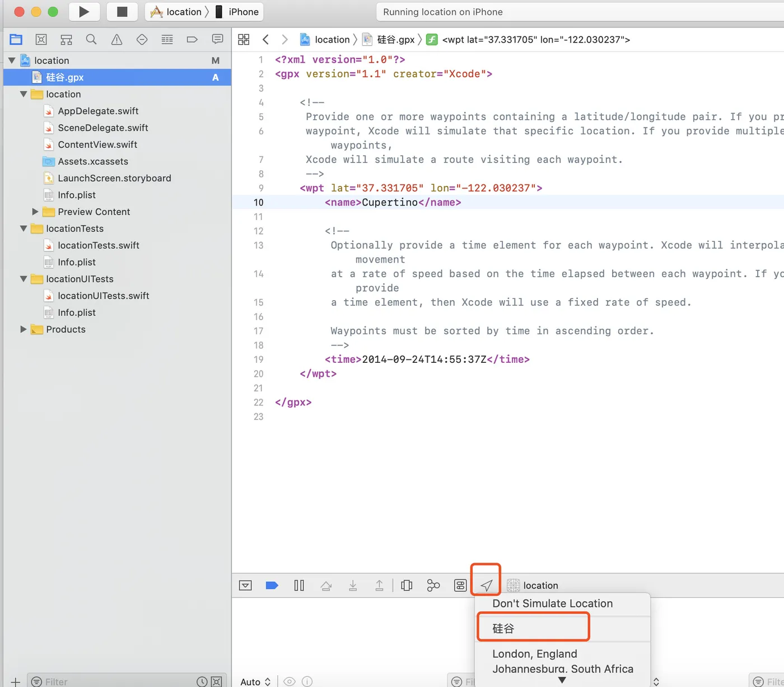The width and height of the screenshot is (784, 687).
Task: Toggle the blue breakpoints activation icon
Action: click(272, 586)
